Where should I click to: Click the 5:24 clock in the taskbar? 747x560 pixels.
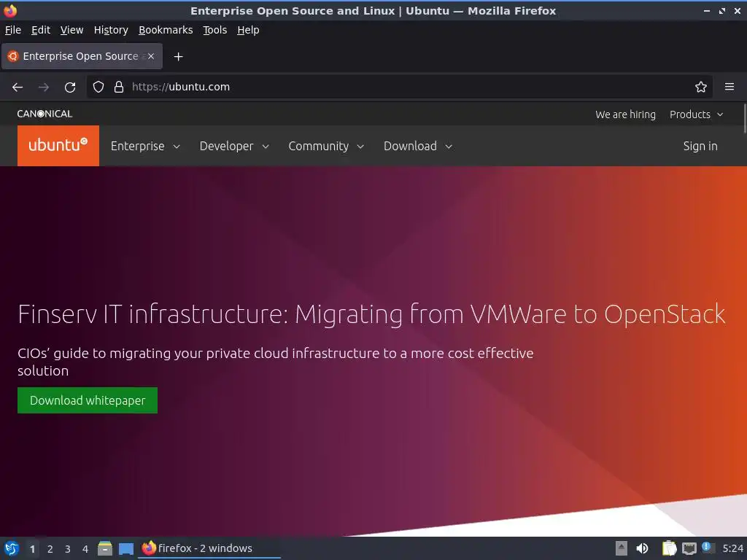click(x=732, y=548)
